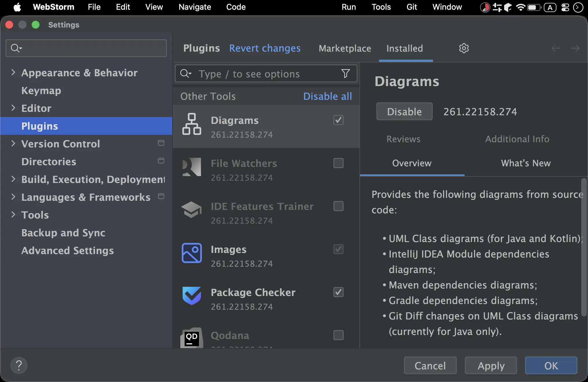Screen dimensions: 588x382
Task: Uncheck the Diagrams plugin checkbox
Action: pos(339,120)
